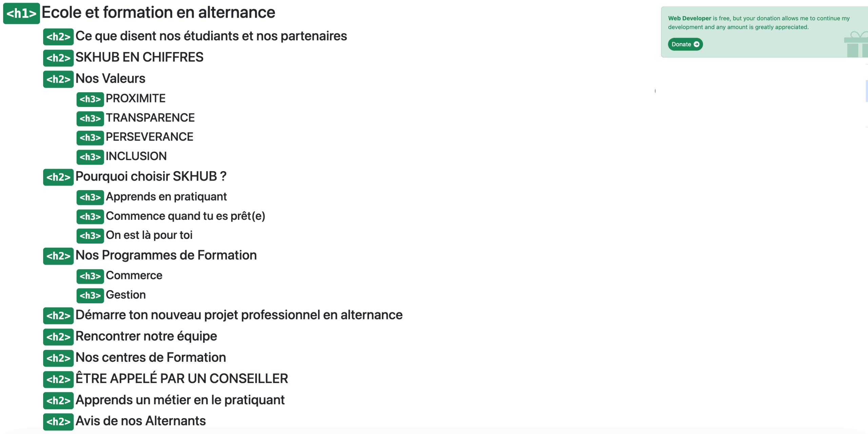
Task: Click the h3 badge beside TRANSPARENCE
Action: tap(90, 118)
